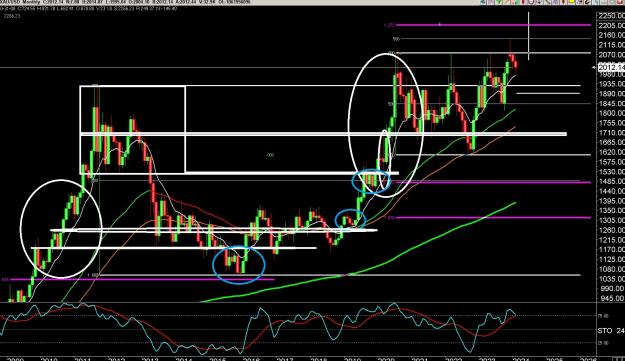Select the thick white horizontal line at 1710
The height and width of the screenshot is (361, 625).
323,134
